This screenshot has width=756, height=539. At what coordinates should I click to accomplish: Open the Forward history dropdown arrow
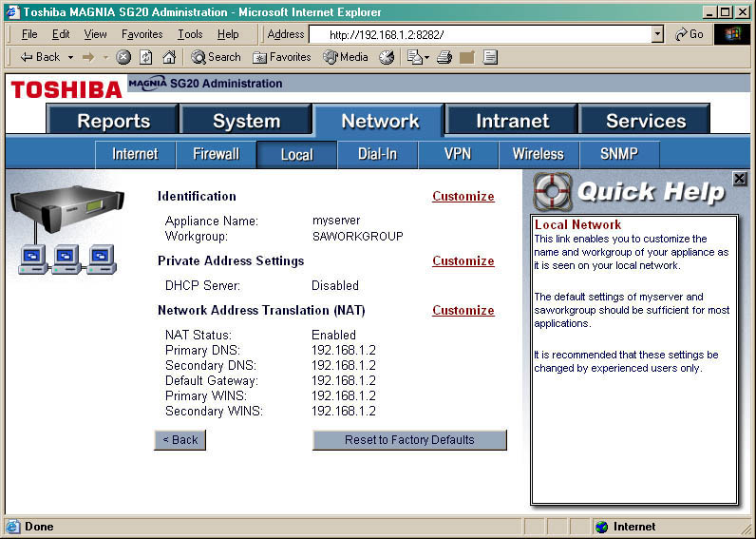click(x=105, y=57)
